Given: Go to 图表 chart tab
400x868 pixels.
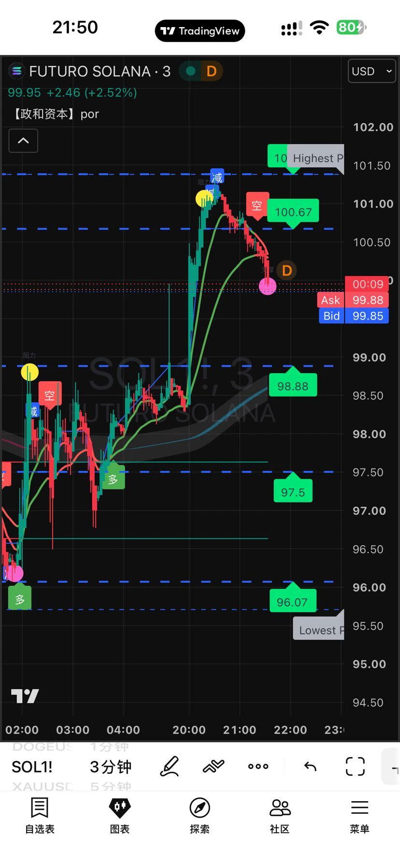Looking at the screenshot, I should pos(120,816).
